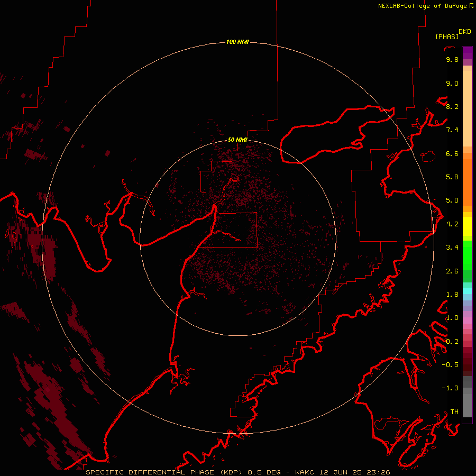Click the 23:26 timestamp in the caption
Image resolution: width=476 pixels, height=476 pixels.
pyautogui.click(x=378, y=472)
